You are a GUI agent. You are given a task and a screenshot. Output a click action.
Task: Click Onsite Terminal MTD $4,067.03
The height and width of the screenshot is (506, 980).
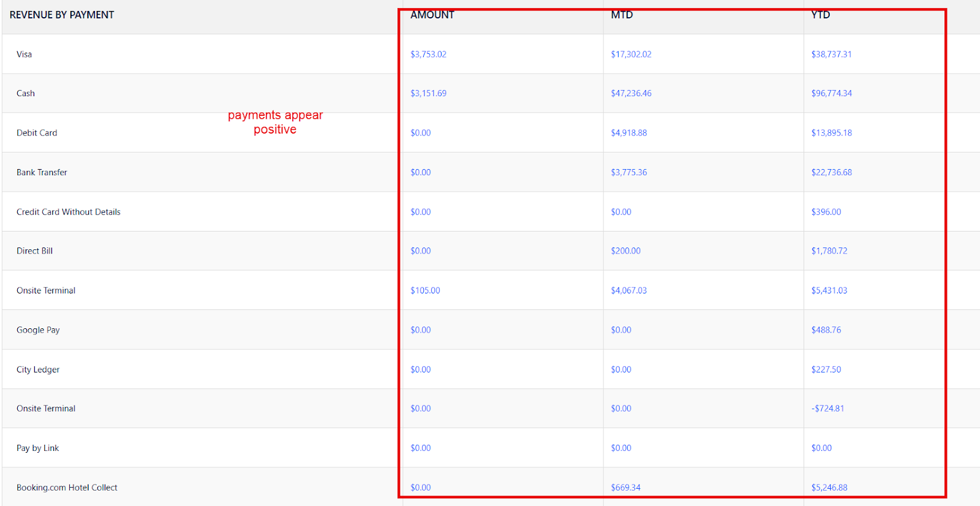pyautogui.click(x=628, y=291)
